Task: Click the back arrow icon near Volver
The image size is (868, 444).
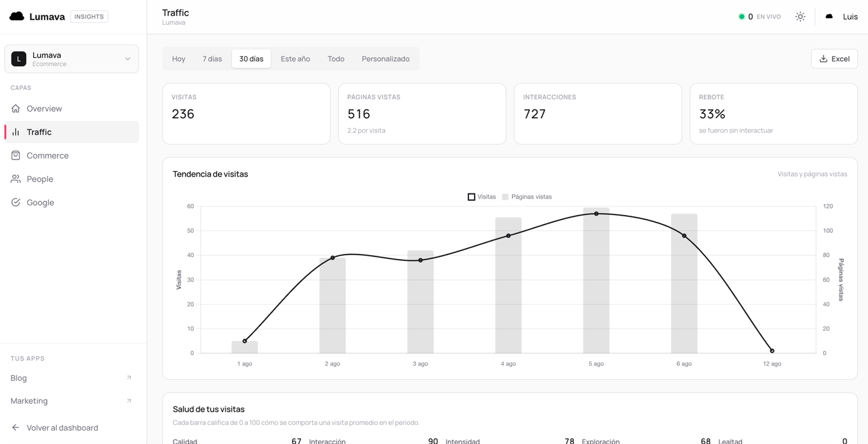Action: pyautogui.click(x=16, y=428)
